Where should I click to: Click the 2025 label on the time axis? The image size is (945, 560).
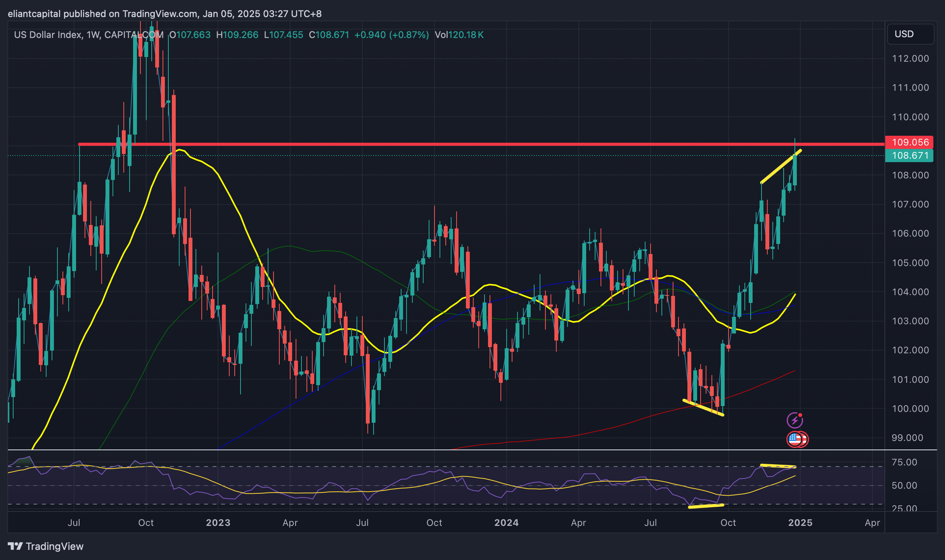(x=800, y=522)
